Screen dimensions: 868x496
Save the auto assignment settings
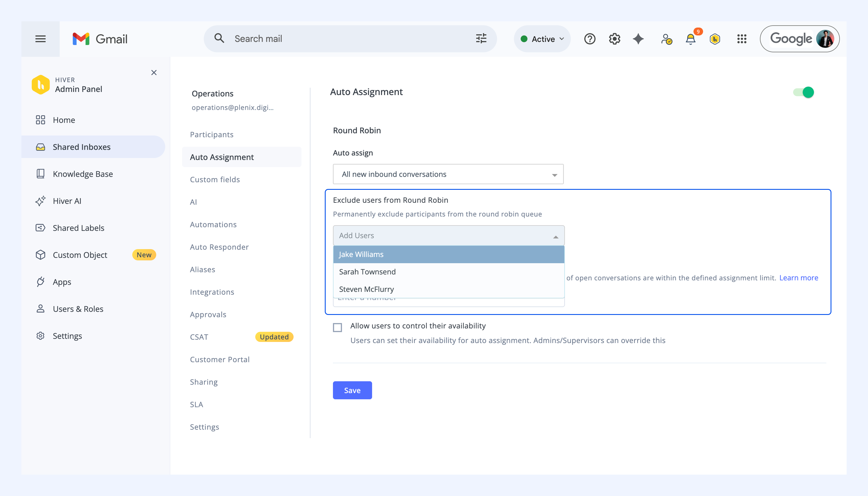tap(352, 390)
